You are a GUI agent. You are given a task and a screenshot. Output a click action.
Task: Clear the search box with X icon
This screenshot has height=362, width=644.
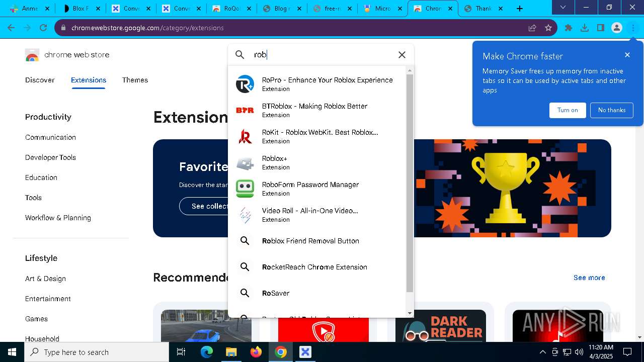pos(401,55)
